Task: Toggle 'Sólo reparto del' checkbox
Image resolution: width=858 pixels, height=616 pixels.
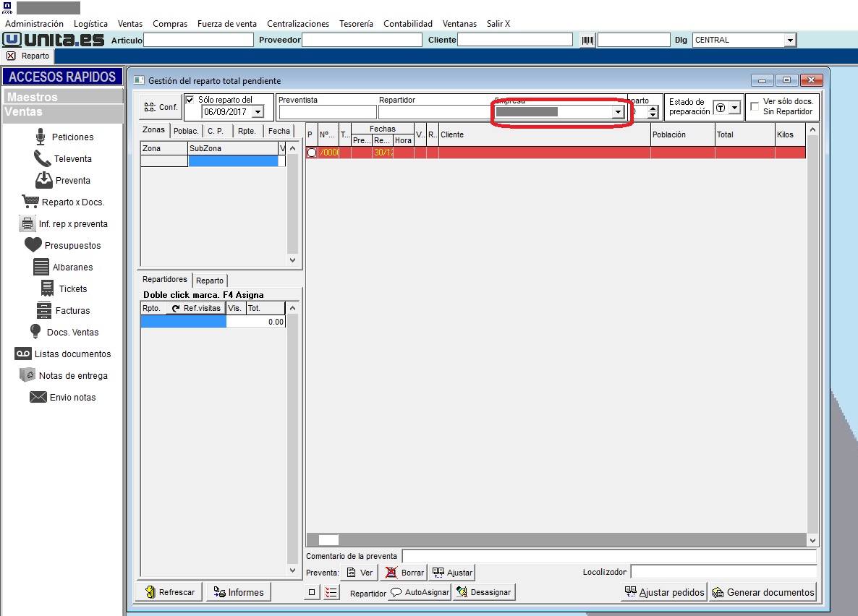Action: pos(190,100)
